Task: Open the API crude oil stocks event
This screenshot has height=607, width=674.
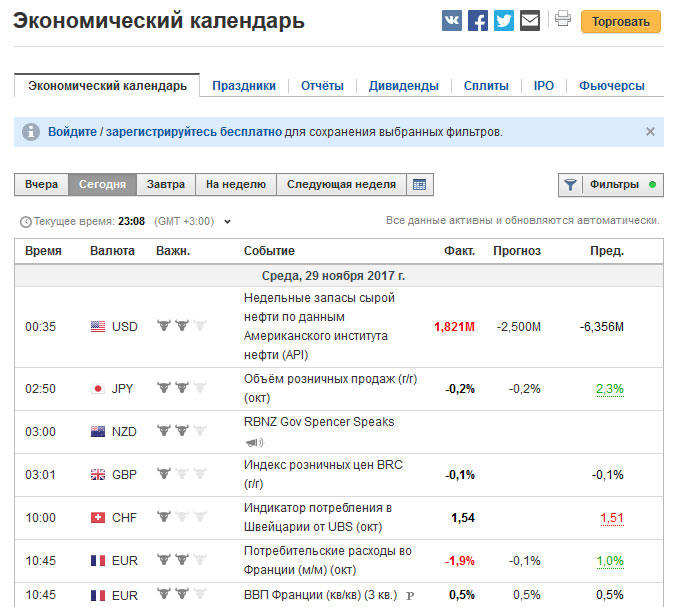Action: (319, 326)
